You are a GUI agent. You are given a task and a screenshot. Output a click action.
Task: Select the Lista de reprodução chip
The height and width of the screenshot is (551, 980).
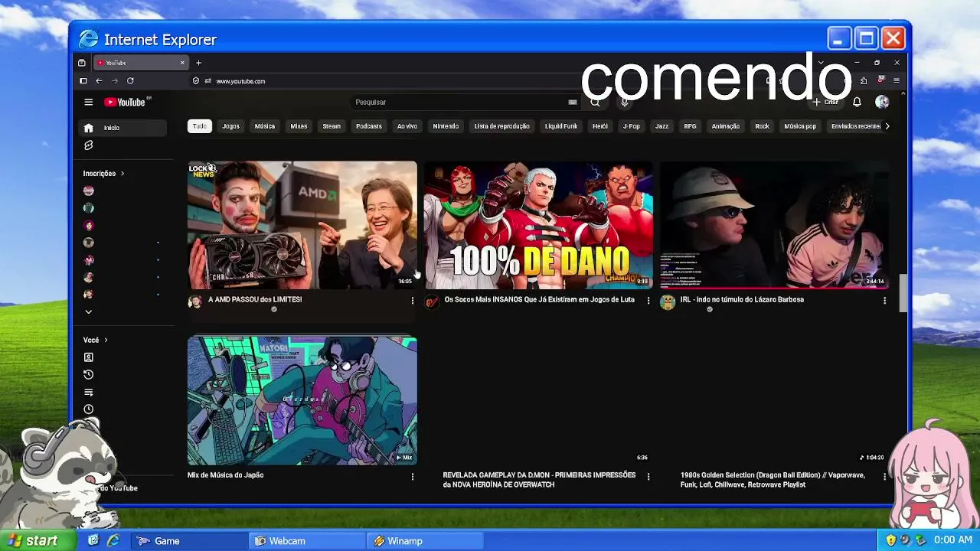point(502,126)
